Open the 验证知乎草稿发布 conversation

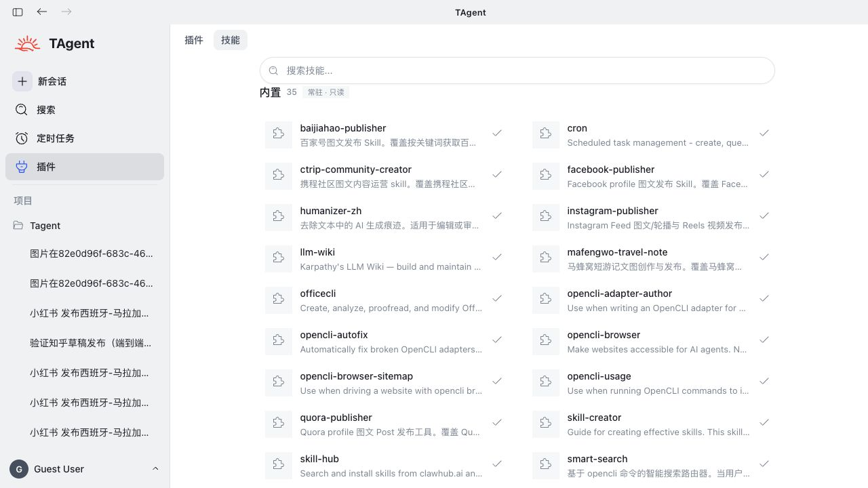pyautogui.click(x=91, y=343)
